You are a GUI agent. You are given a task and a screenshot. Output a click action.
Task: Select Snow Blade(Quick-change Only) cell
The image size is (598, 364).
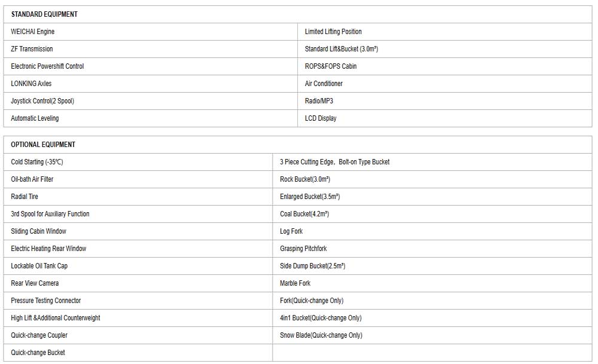[x=432, y=335]
